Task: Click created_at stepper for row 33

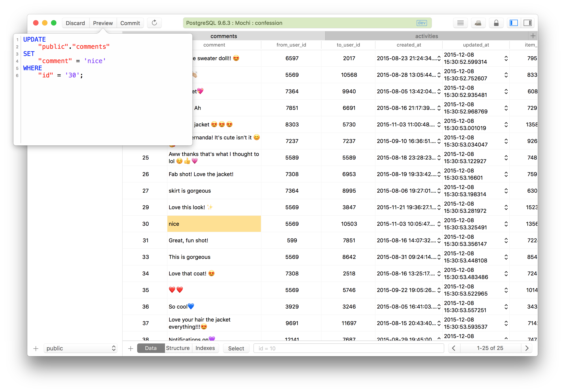Action: [439, 257]
